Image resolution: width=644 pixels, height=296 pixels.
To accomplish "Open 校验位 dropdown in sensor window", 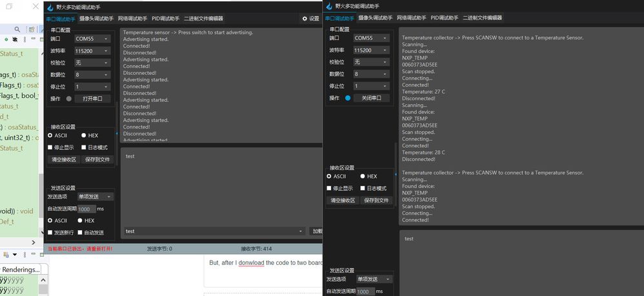I will tap(92, 63).
